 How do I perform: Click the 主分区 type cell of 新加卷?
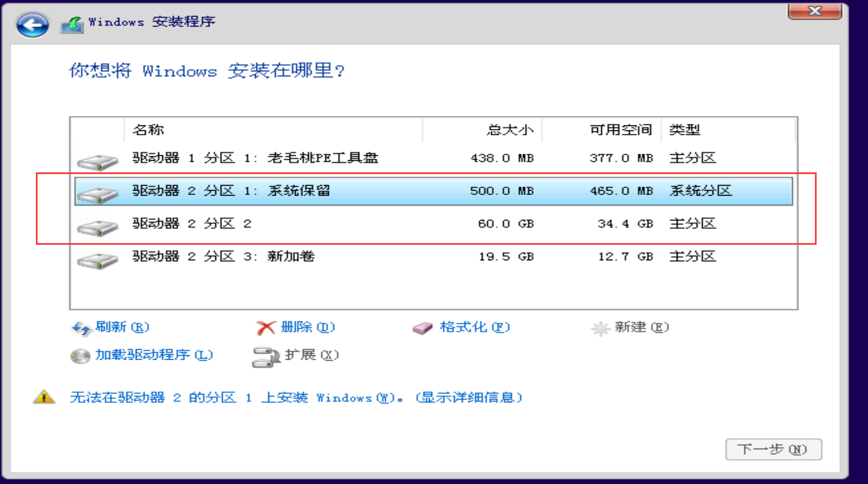click(x=693, y=256)
